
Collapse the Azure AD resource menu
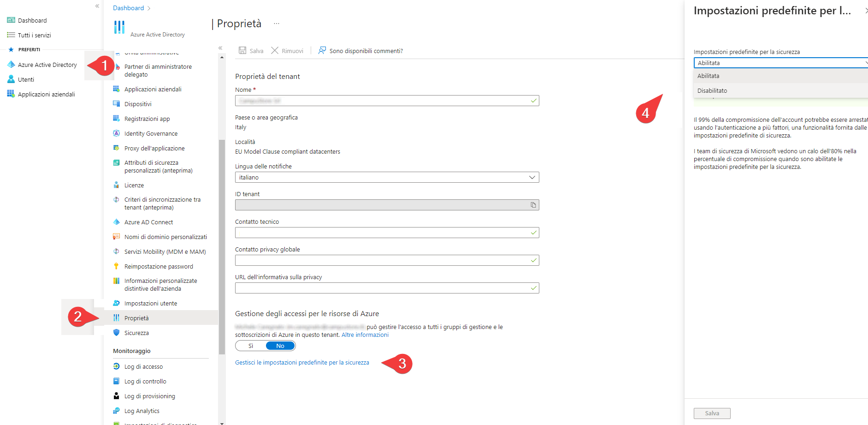(x=220, y=48)
